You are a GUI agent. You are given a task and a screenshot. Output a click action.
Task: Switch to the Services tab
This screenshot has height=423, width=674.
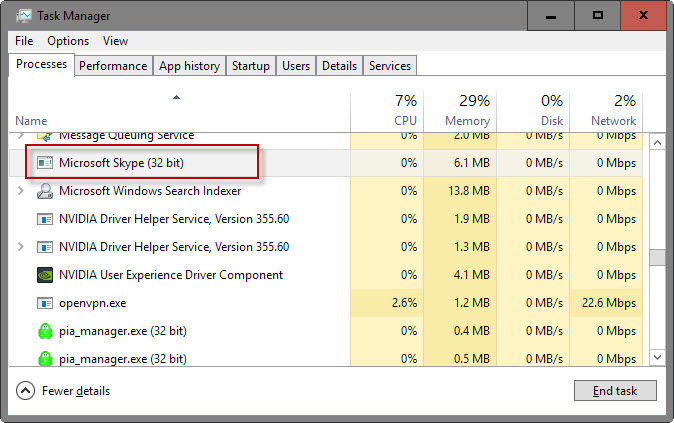pos(389,66)
